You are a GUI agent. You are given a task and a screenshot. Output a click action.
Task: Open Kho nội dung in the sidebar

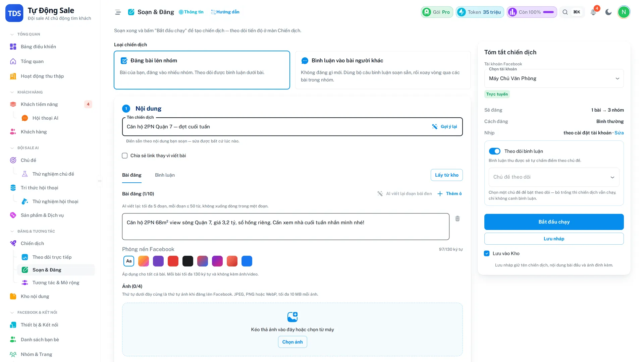click(x=35, y=296)
